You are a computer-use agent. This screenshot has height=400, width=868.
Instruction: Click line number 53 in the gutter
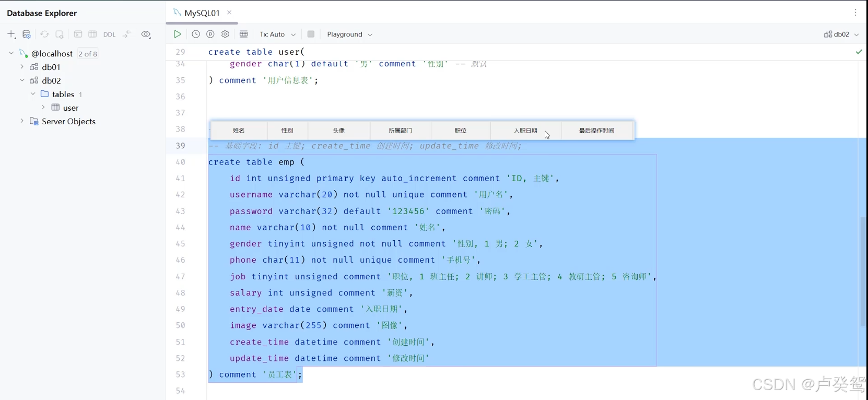pos(181,375)
